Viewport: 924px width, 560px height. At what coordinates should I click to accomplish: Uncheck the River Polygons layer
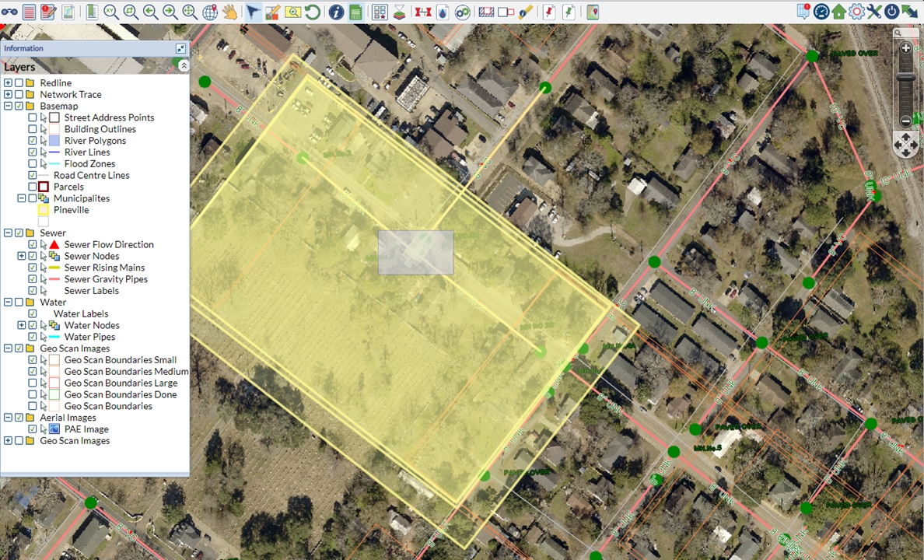coord(32,141)
